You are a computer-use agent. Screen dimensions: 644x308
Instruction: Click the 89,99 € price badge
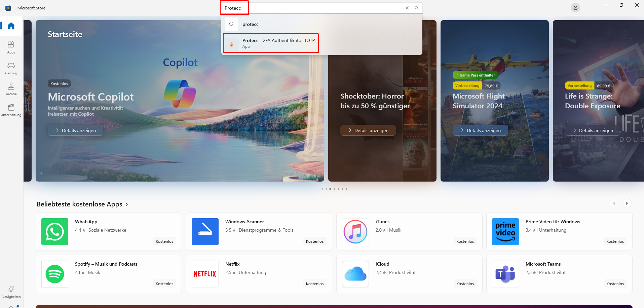point(603,86)
